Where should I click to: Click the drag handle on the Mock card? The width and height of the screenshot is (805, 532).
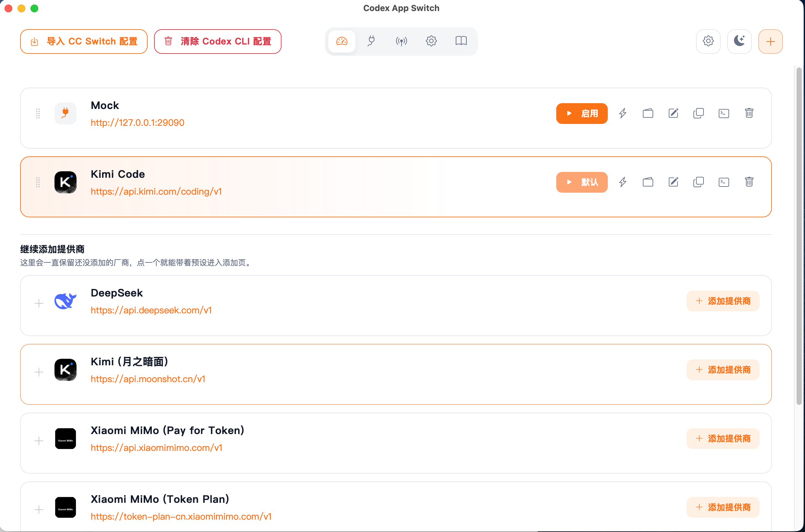[x=38, y=113]
